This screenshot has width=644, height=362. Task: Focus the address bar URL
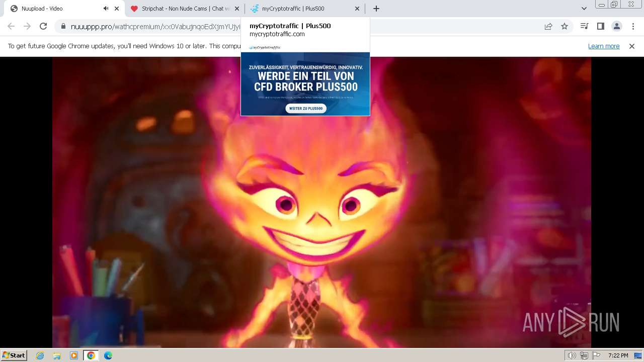coord(156,27)
